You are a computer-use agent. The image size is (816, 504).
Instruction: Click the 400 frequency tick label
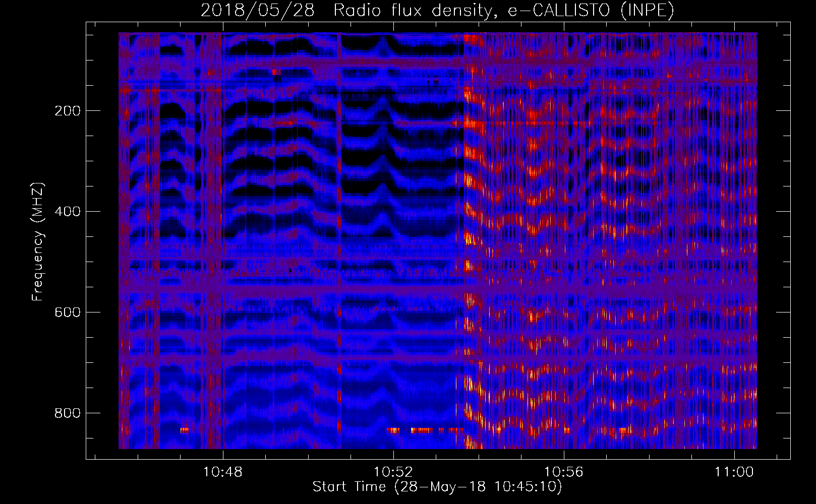click(68, 212)
